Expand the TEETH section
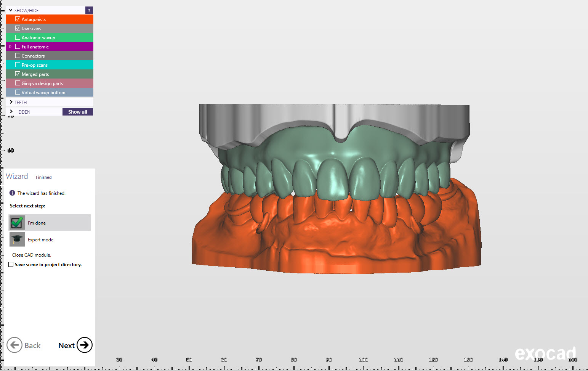The width and height of the screenshot is (588, 371). tap(11, 102)
